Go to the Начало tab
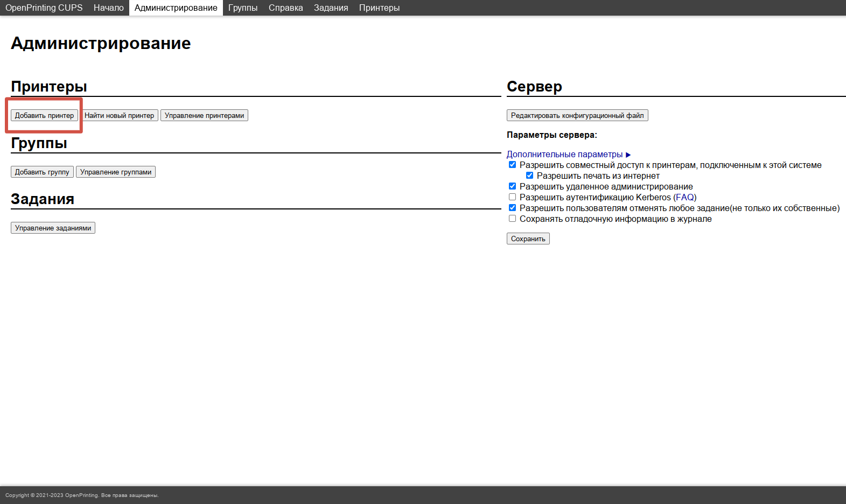This screenshot has width=846, height=504. pos(108,8)
